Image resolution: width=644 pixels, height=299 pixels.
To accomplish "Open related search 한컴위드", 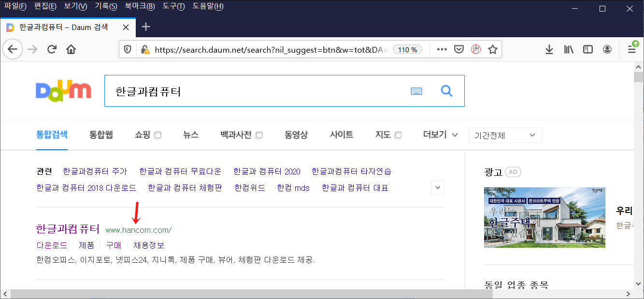I will click(250, 187).
